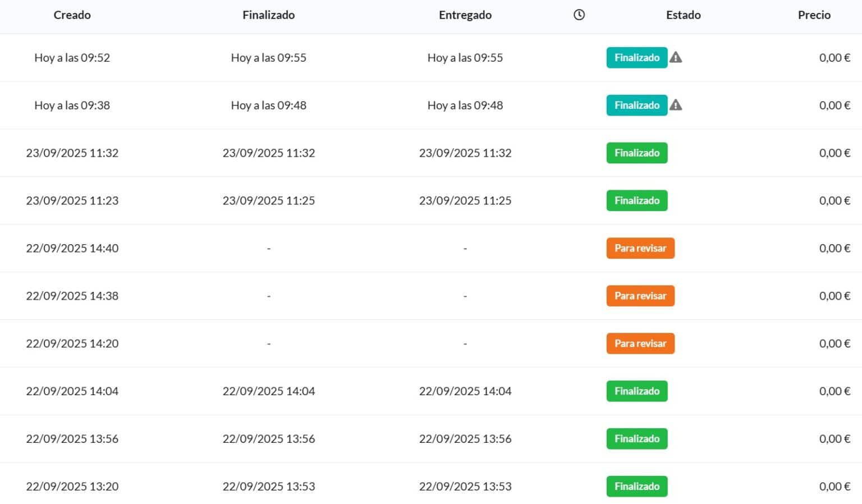Click Finalizado badge for 22/09/2025 14:04 row
862x504 pixels.
pos(636,391)
